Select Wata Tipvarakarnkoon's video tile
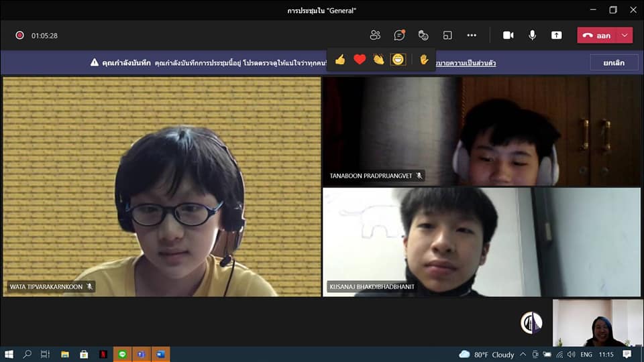644x362 pixels. click(162, 186)
